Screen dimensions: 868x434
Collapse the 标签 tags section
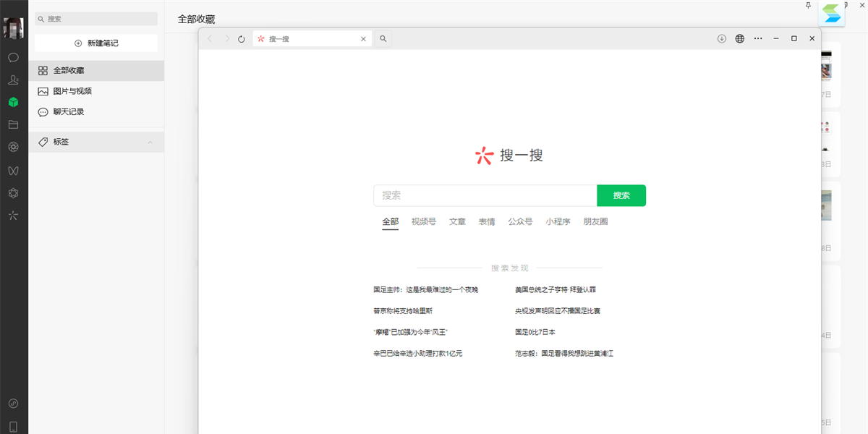(150, 142)
